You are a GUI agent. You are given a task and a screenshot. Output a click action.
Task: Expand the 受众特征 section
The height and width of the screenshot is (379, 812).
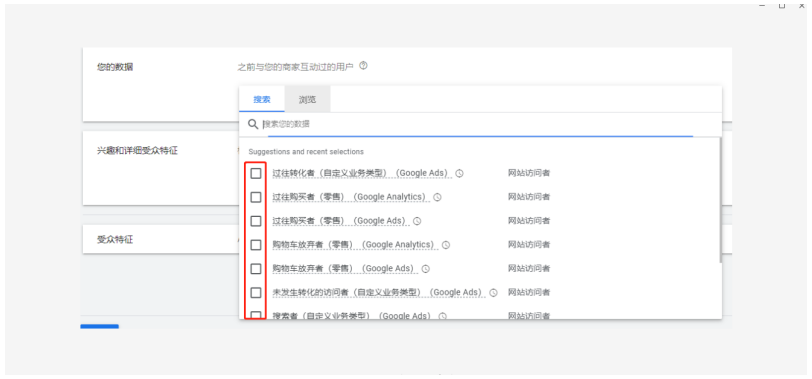pos(115,240)
